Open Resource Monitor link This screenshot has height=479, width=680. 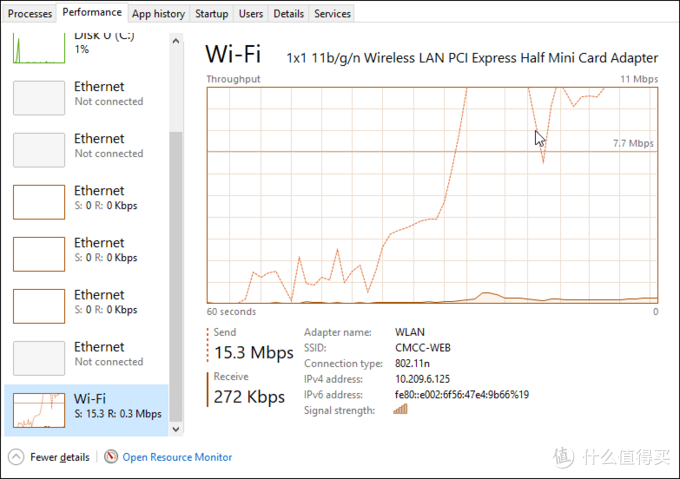(x=177, y=457)
